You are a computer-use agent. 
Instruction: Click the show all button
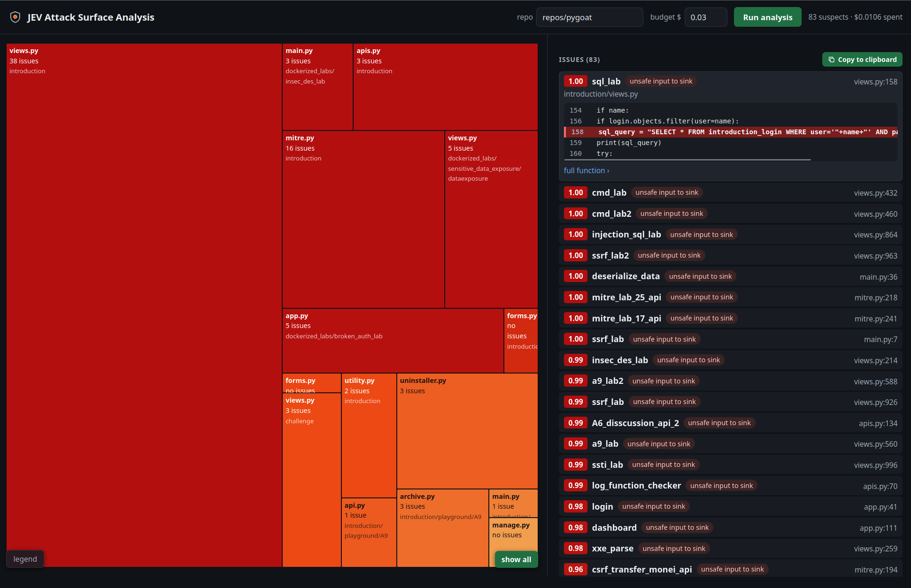[x=516, y=559]
